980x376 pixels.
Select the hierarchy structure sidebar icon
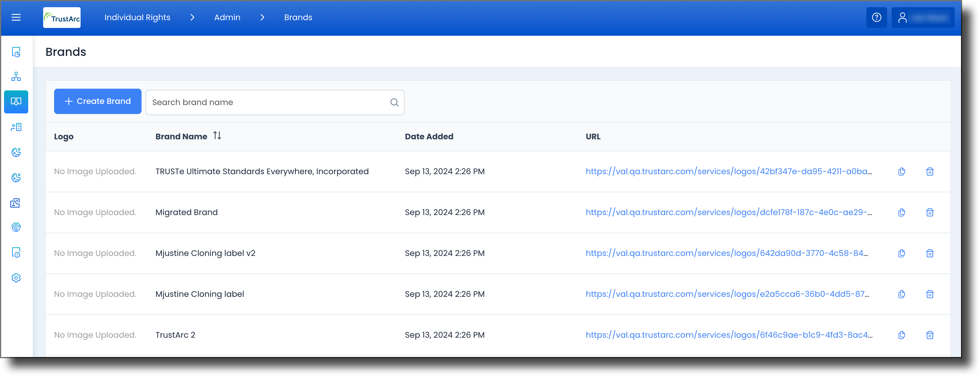pyautogui.click(x=16, y=77)
